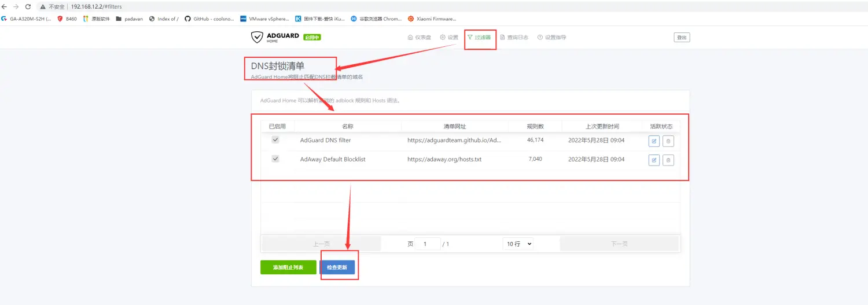Edit the AdAway Default Blocklist entry

click(654, 160)
